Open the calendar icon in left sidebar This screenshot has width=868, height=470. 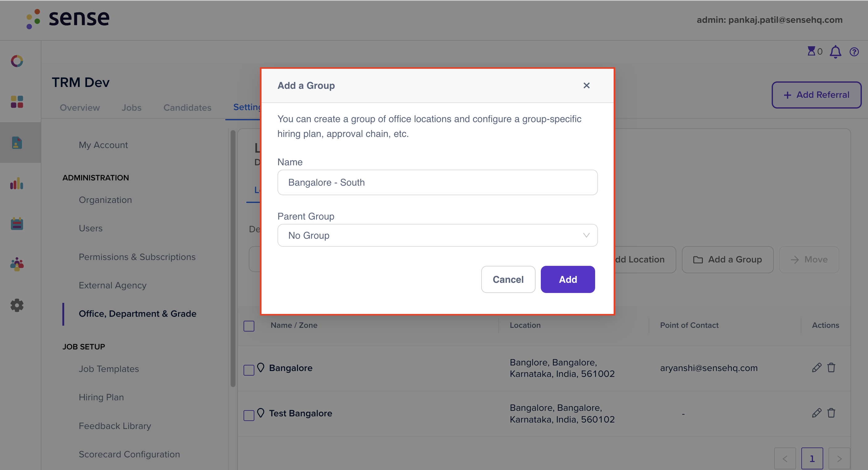pyautogui.click(x=17, y=224)
